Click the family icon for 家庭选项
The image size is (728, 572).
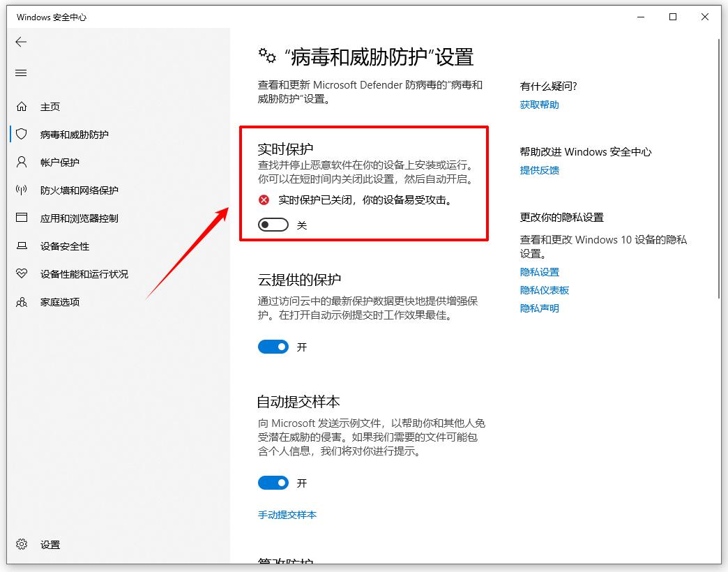[x=22, y=302]
